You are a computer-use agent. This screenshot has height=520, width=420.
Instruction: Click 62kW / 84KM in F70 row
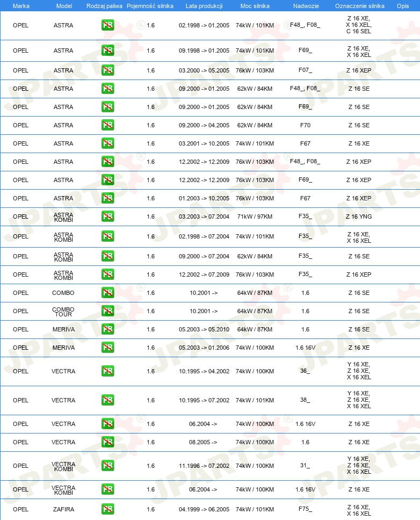click(255, 125)
